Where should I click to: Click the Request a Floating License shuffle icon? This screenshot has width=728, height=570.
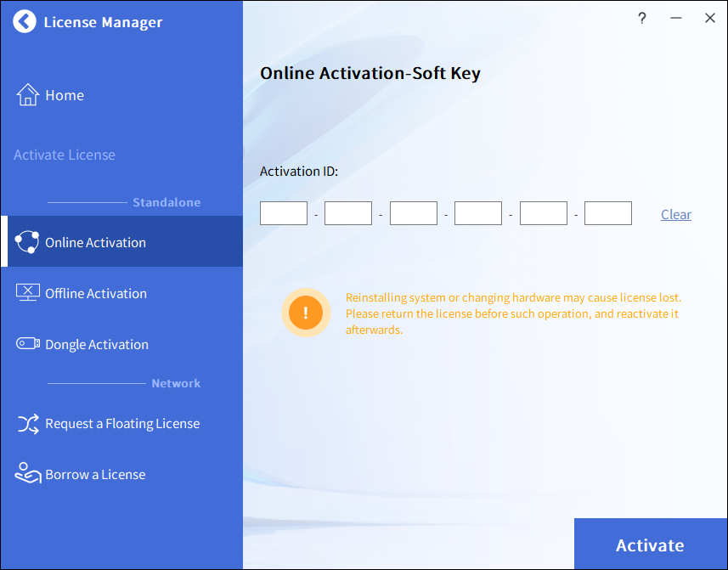28,423
